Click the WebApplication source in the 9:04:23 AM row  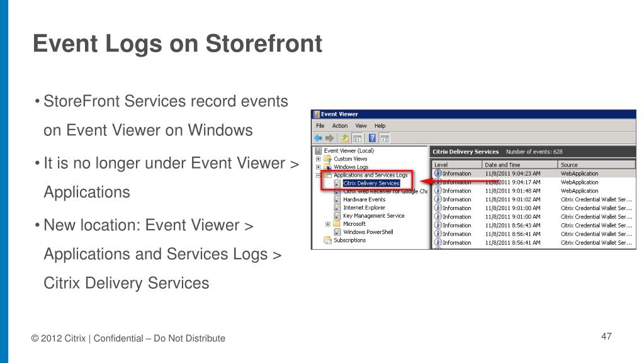point(580,173)
